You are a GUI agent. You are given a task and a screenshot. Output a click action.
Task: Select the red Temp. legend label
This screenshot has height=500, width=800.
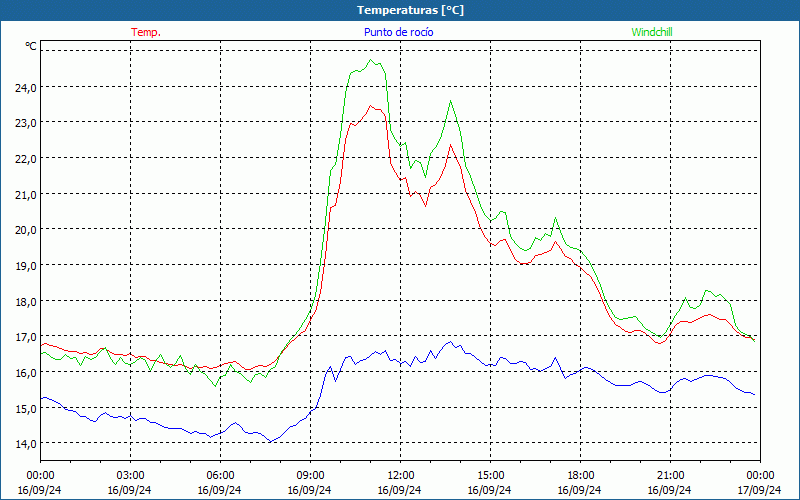click(146, 32)
